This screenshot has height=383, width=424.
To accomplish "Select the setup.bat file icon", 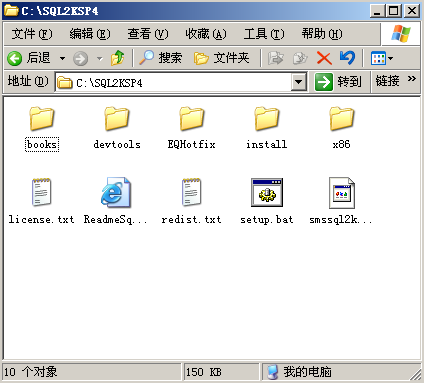I will [267, 192].
